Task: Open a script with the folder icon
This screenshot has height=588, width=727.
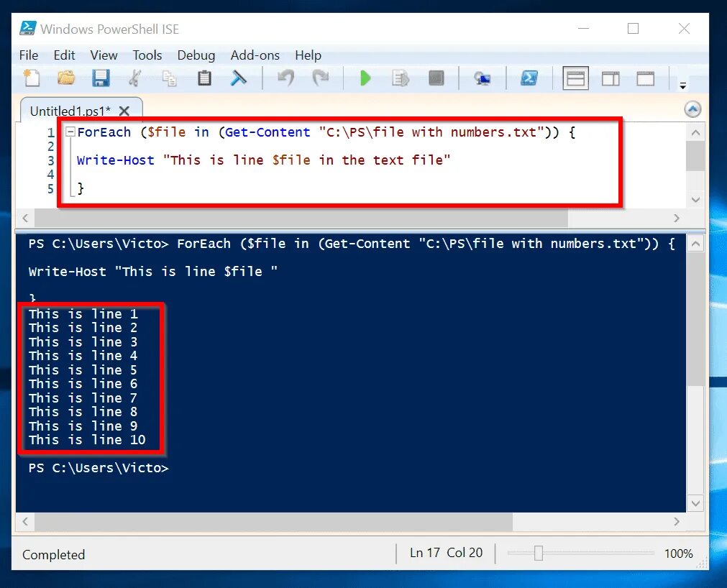Action: click(x=66, y=78)
